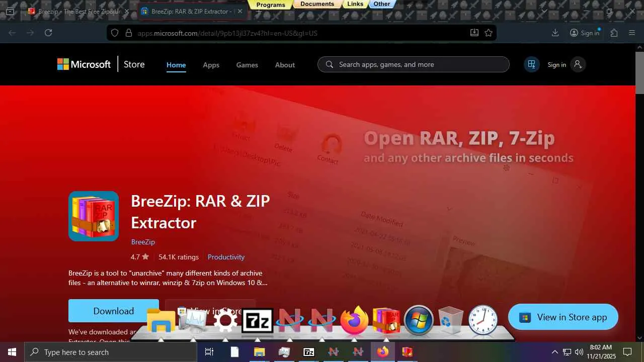Open the Firefox extensions panel

(x=614, y=33)
